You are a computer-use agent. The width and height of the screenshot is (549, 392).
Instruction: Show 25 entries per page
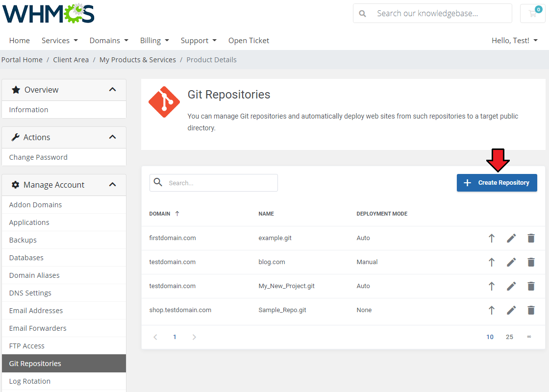509,337
